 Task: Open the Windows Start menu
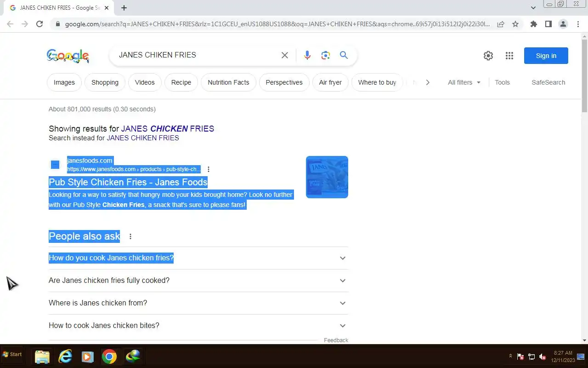click(12, 355)
